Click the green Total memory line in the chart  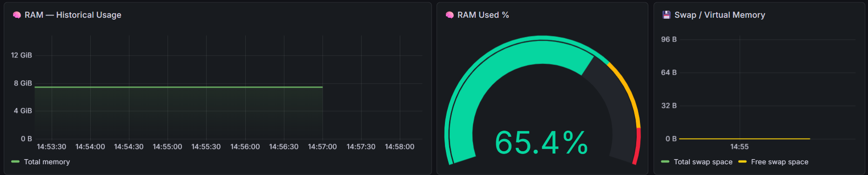(179, 87)
